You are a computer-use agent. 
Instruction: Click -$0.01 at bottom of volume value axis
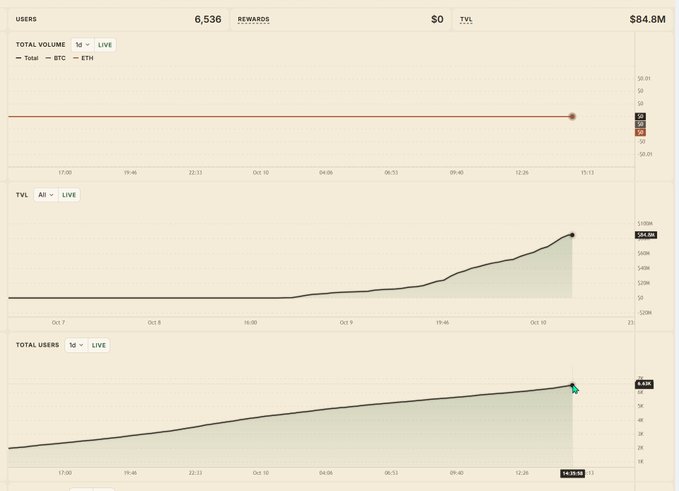(x=645, y=154)
